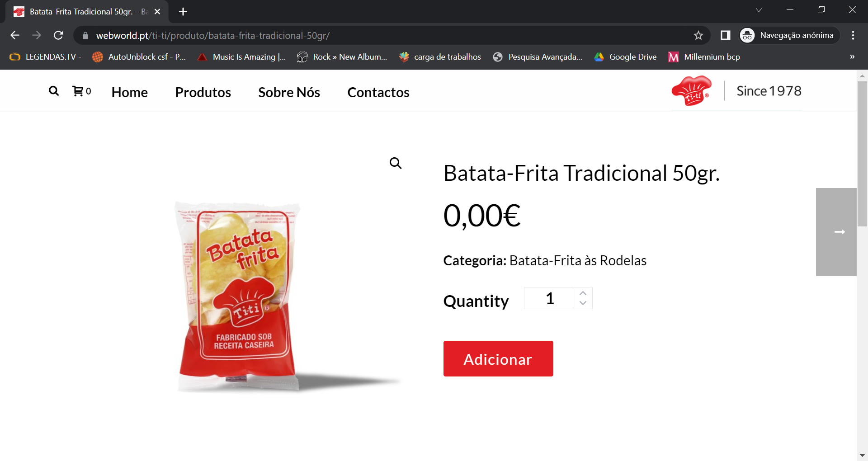Click the vertical page scrollbar
The image size is (868, 461).
862,154
